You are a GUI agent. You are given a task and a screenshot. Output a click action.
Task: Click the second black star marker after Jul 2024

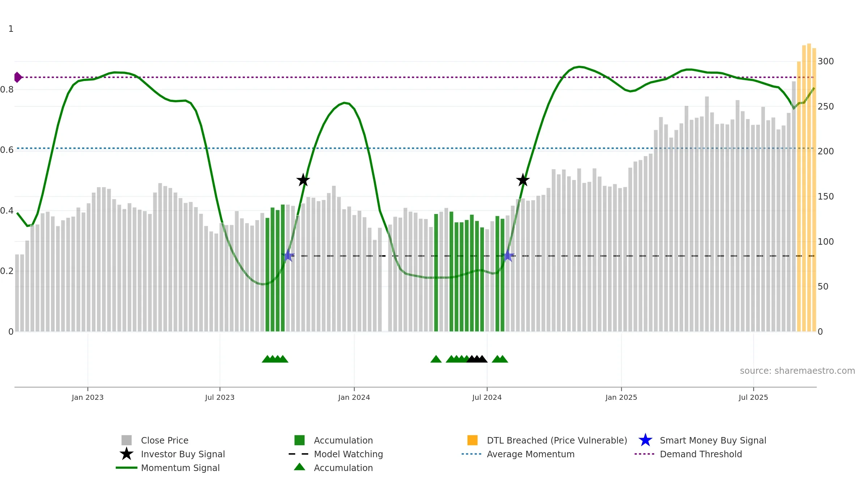point(523,180)
